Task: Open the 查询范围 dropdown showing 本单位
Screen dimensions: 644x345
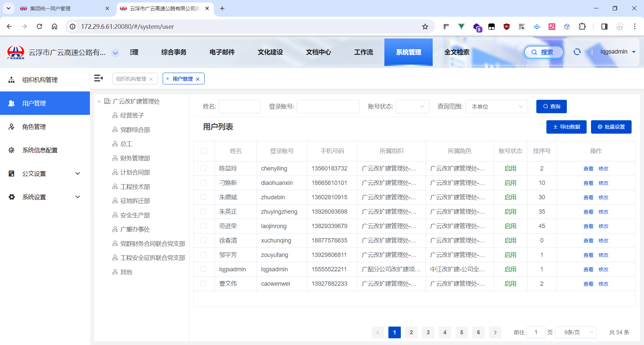Action: [496, 107]
